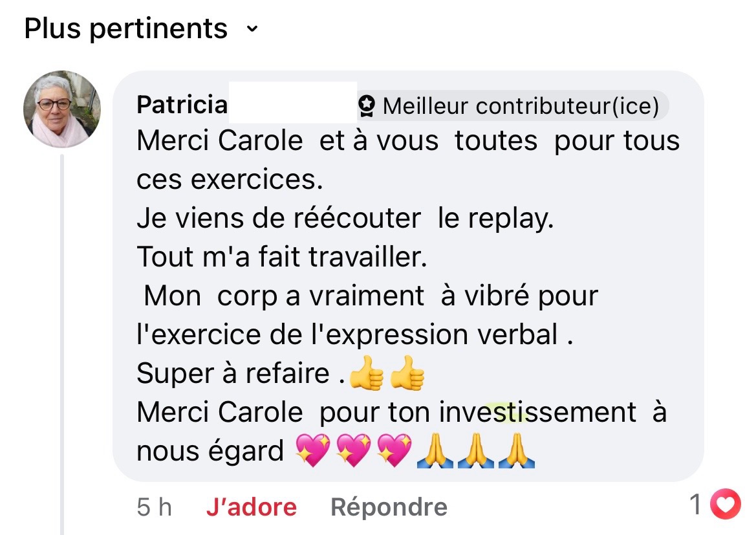Open Patricia's profile picture
Screen dimensions: 756x535
click(62, 109)
